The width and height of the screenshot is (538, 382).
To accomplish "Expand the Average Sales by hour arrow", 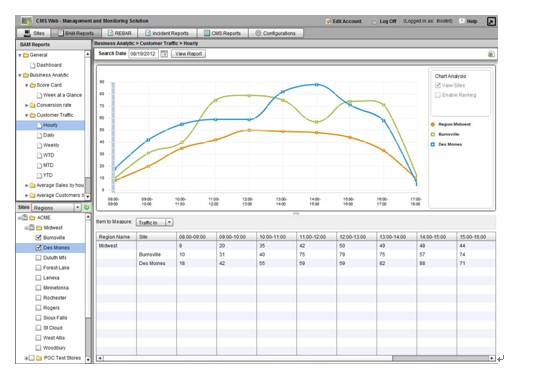I will [x=26, y=185].
